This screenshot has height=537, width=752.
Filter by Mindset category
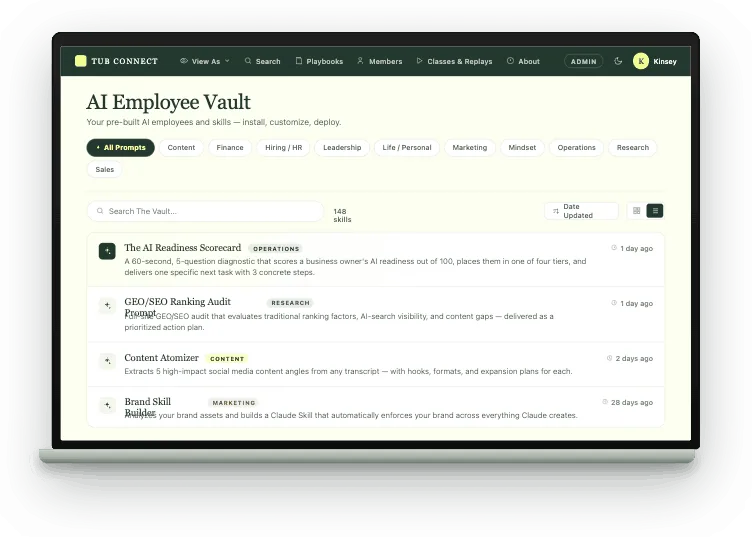(522, 148)
